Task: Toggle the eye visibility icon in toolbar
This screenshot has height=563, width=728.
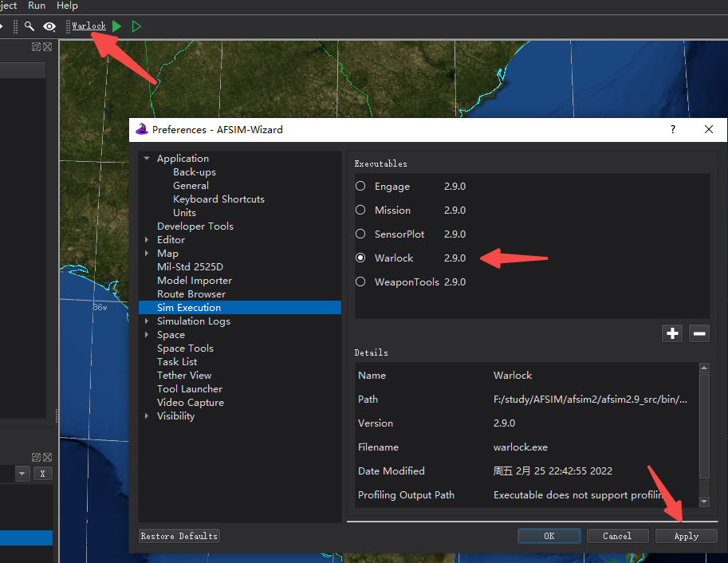Action: (49, 26)
